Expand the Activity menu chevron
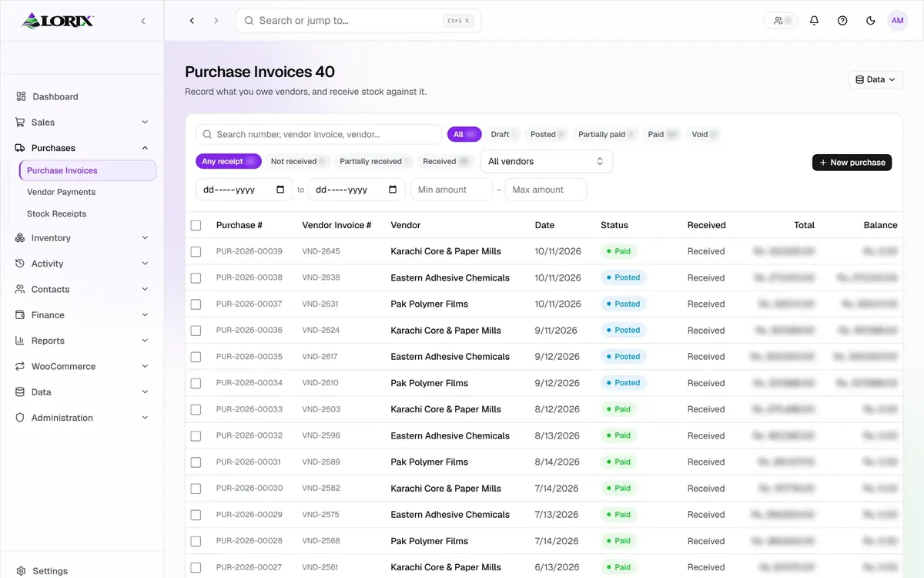The width and height of the screenshot is (924, 578). (145, 264)
